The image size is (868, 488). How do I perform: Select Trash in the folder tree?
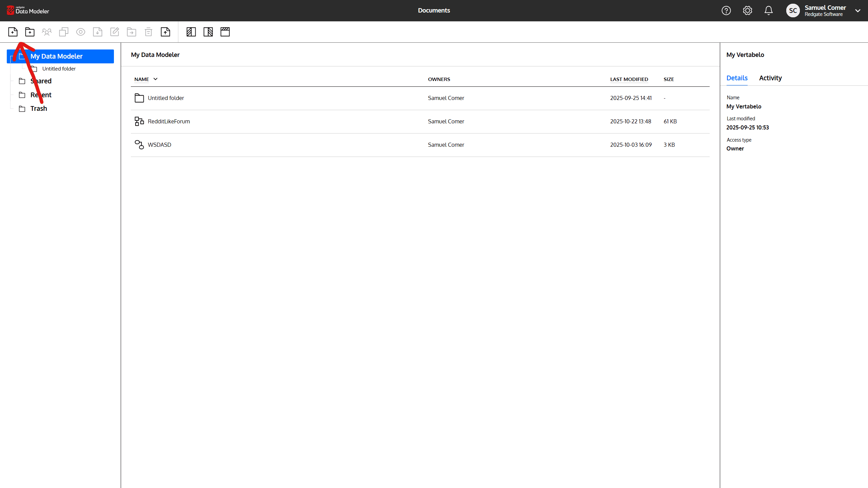pyautogui.click(x=39, y=108)
